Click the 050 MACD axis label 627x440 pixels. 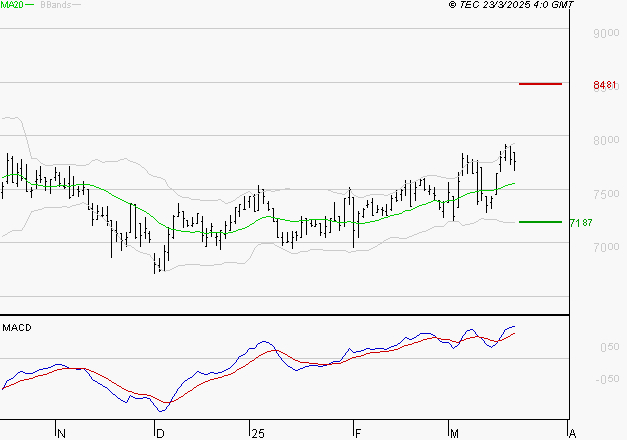tap(610, 347)
